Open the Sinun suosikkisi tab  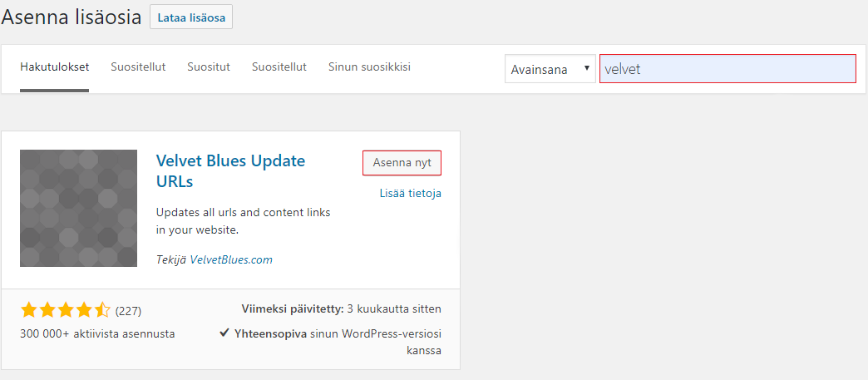(x=369, y=67)
